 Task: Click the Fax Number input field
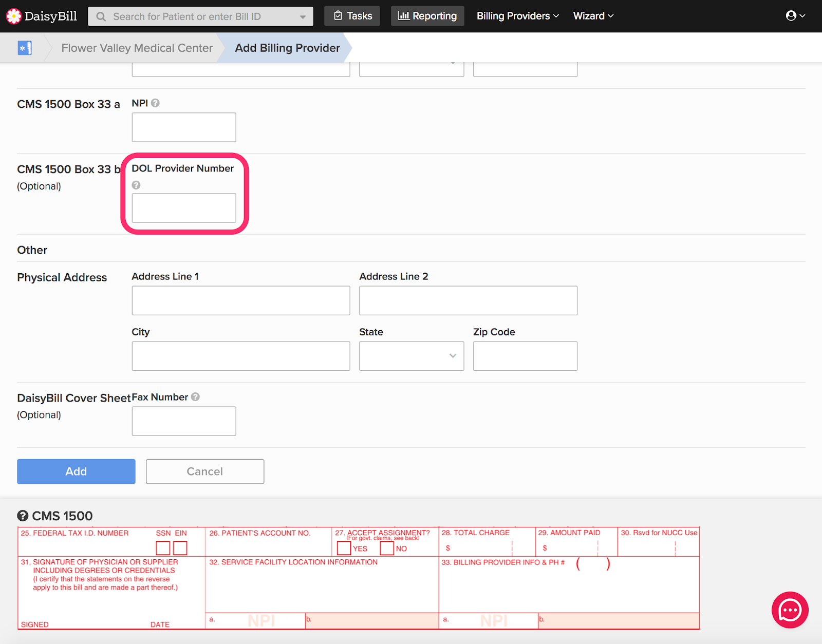(x=184, y=421)
